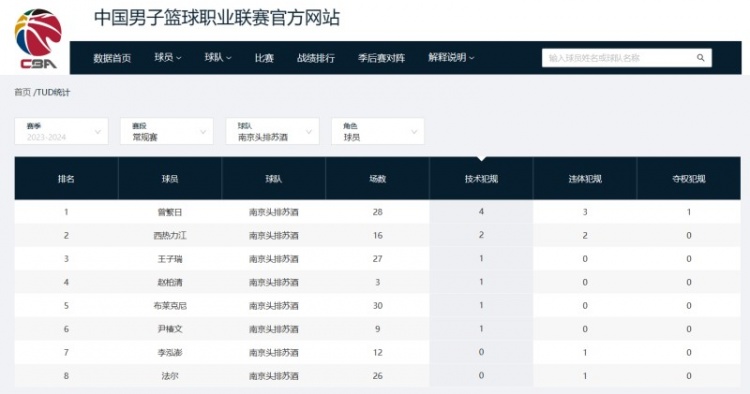
Task: Open the 赛季 2023-2024 dropdown
Action: pyautogui.click(x=61, y=131)
